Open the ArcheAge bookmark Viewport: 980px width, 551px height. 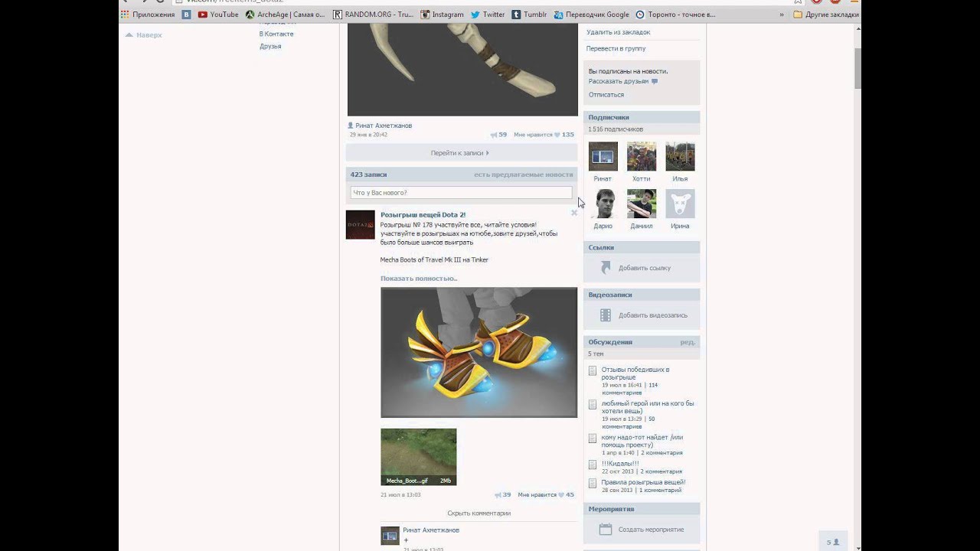[x=285, y=15]
